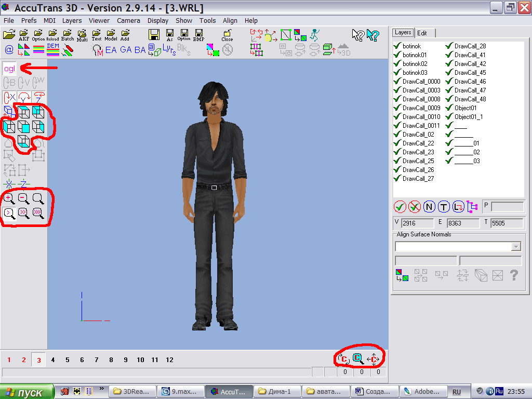Click the triple-arrow zoom speed icon
Viewport: 532px width, 399px height.
click(x=38, y=214)
